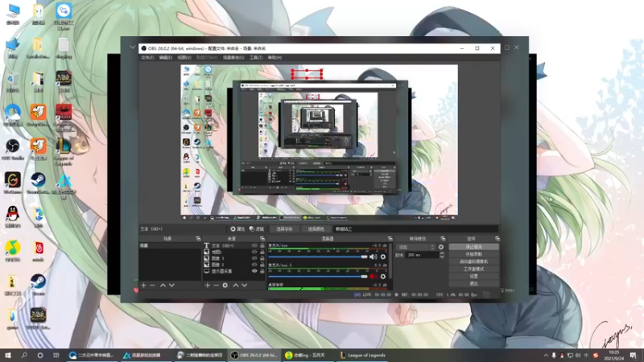Add a new scene with the plus icon

143,285
